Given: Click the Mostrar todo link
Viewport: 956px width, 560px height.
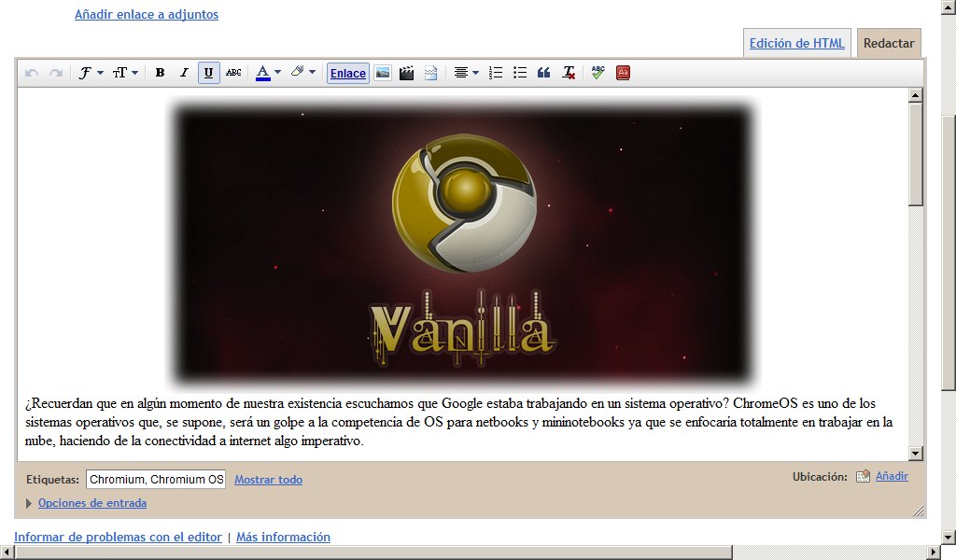Looking at the screenshot, I should click(268, 480).
